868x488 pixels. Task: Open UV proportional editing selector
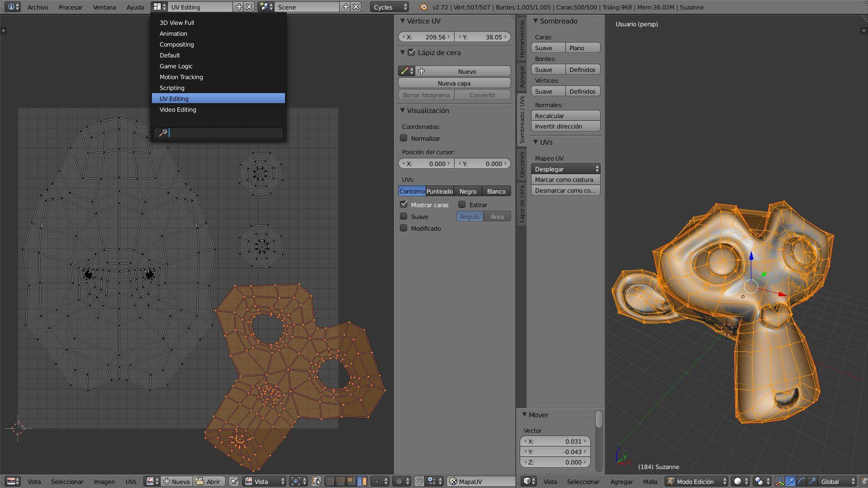(401, 481)
